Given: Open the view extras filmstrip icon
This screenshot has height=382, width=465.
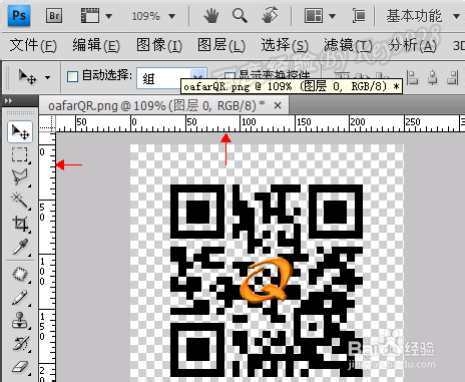Looking at the screenshot, I should click(x=90, y=16).
